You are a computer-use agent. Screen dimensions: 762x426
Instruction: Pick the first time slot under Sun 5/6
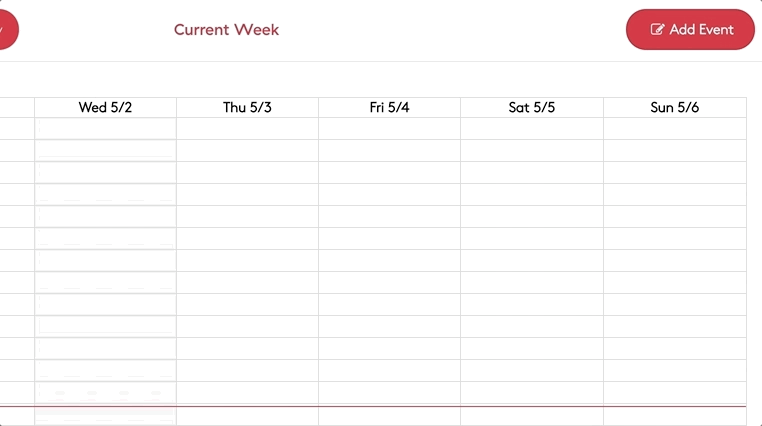click(x=675, y=128)
